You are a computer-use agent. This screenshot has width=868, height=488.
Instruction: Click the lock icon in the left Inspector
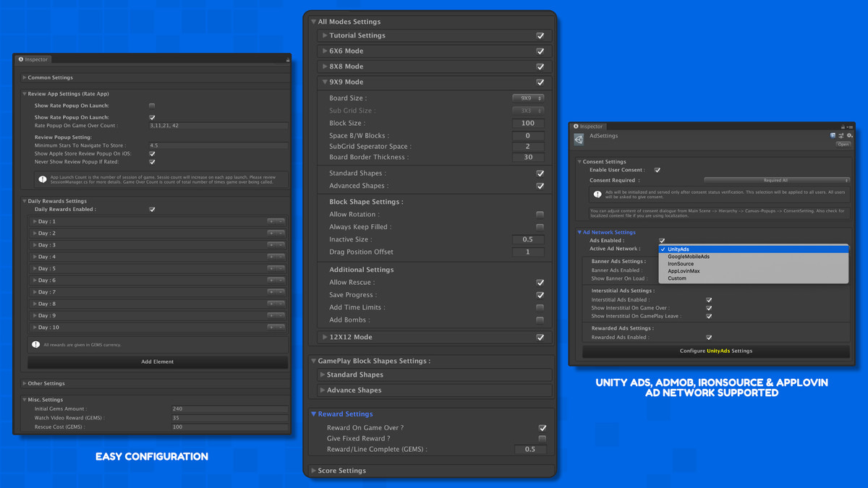coord(288,60)
